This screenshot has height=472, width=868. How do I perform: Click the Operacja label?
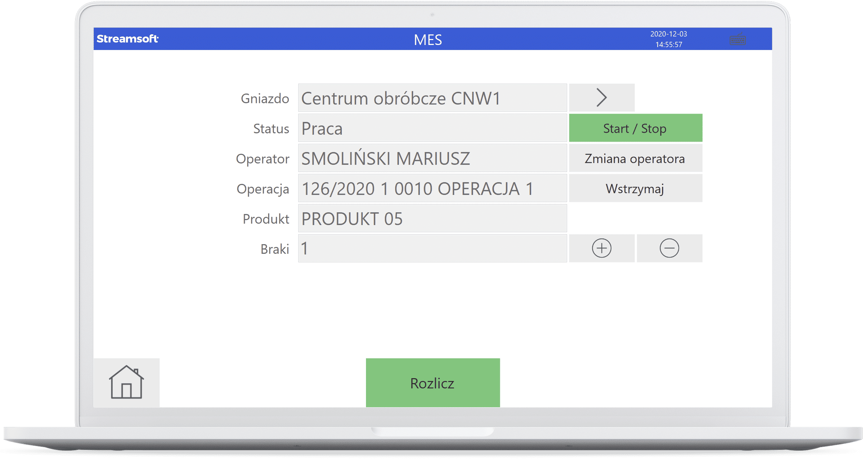[263, 189]
